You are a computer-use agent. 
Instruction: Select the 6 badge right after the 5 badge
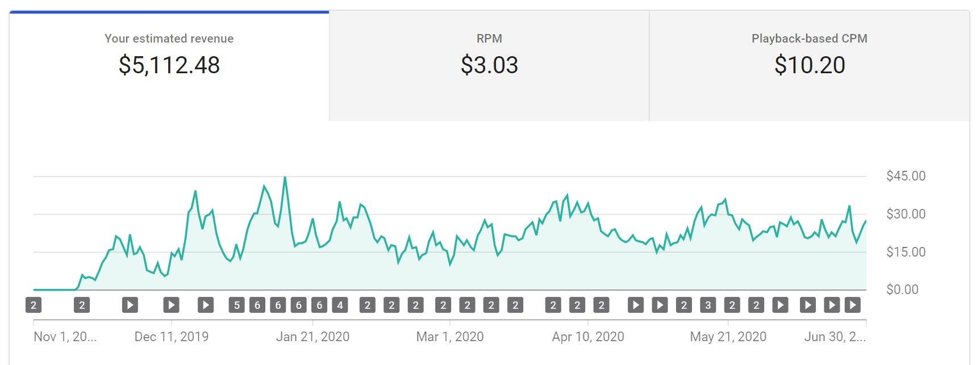(x=257, y=305)
